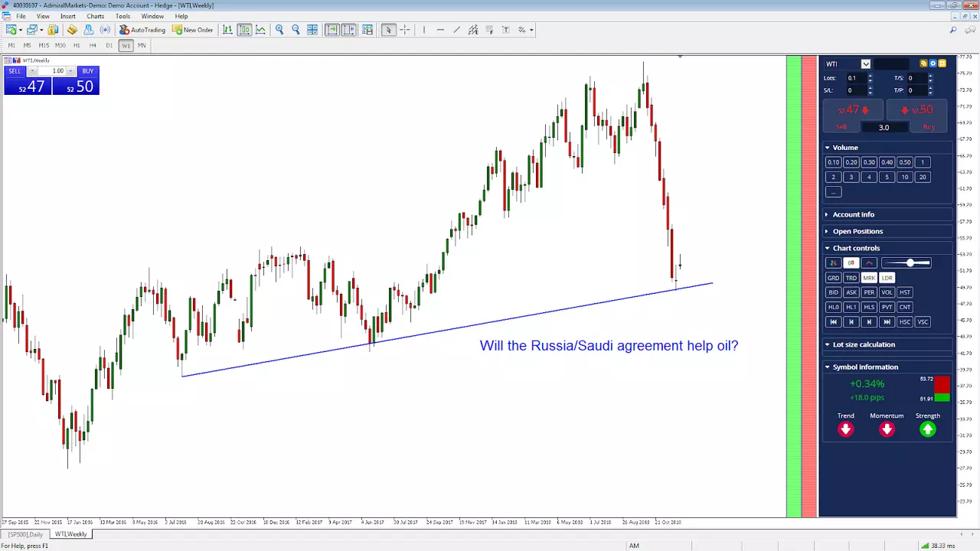Switch chart to candlesticks style
This screenshot has width=980, height=551.
pos(244,30)
